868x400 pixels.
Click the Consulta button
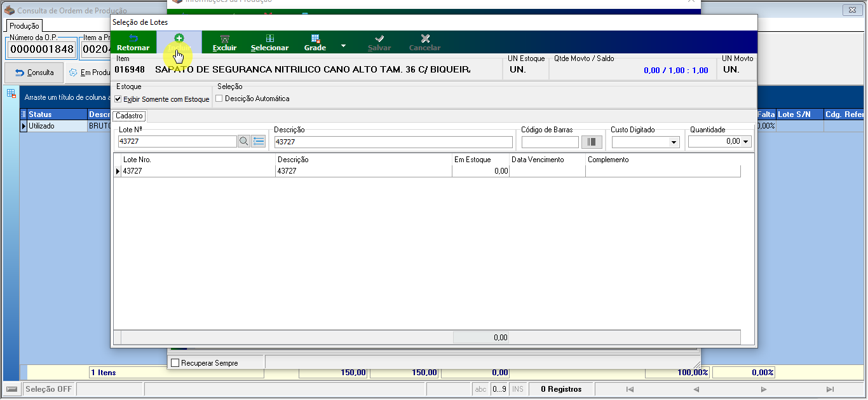tap(34, 72)
